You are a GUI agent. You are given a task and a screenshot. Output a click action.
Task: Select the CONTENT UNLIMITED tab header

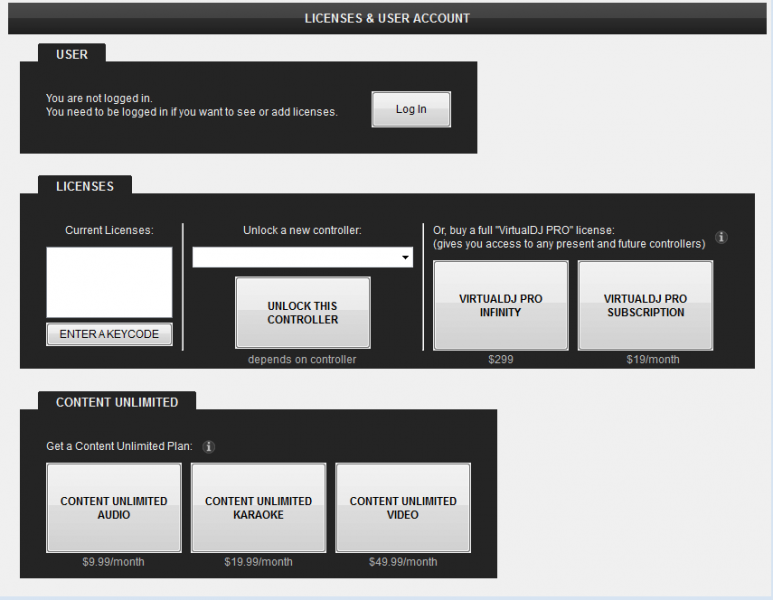coord(117,402)
